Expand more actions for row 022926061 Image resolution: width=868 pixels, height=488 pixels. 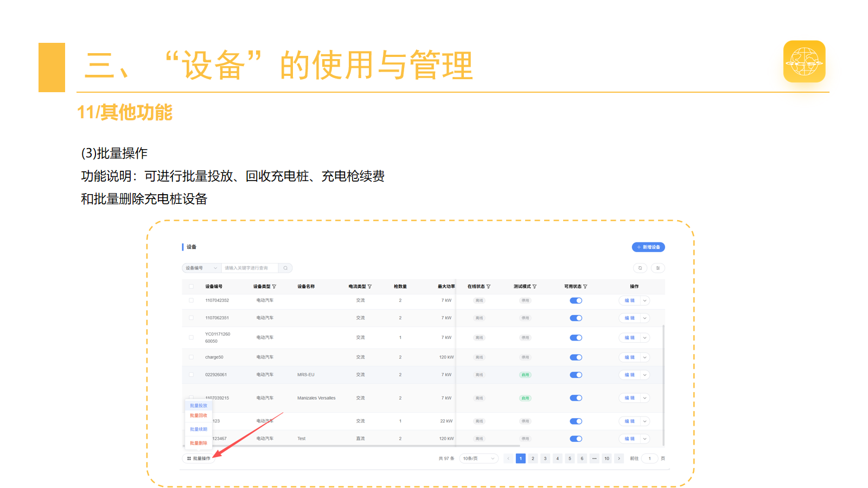[645, 375]
